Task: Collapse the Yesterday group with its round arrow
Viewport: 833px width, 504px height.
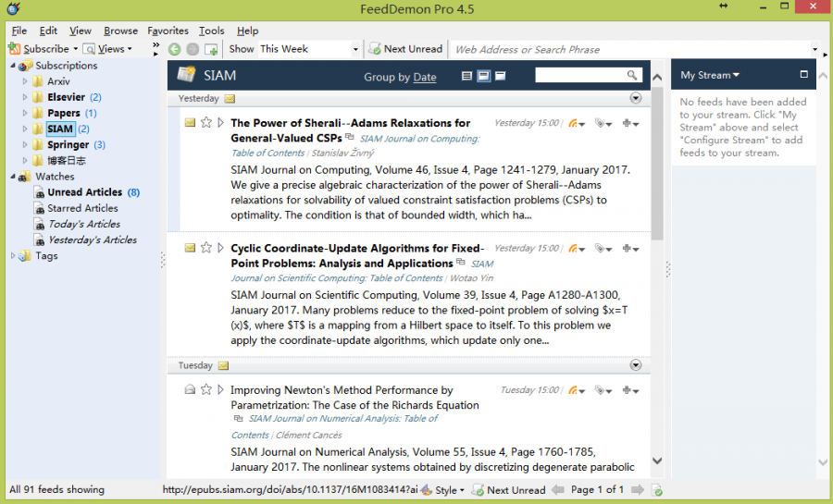Action: point(635,98)
